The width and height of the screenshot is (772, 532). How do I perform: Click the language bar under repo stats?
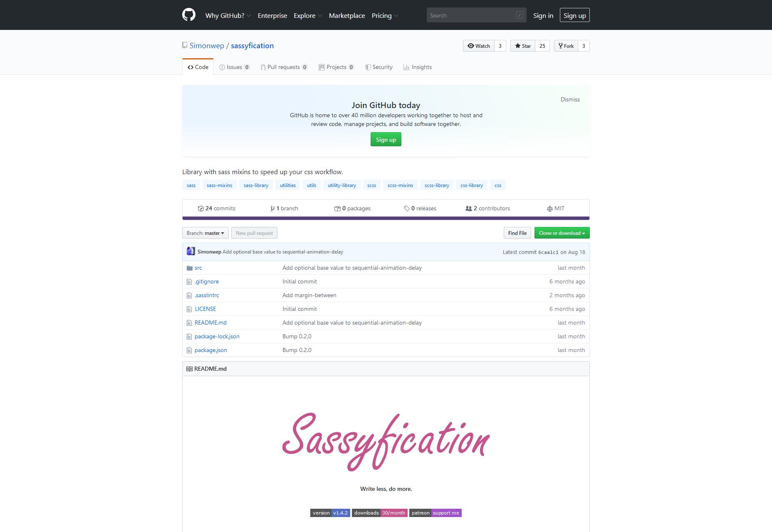coord(386,218)
